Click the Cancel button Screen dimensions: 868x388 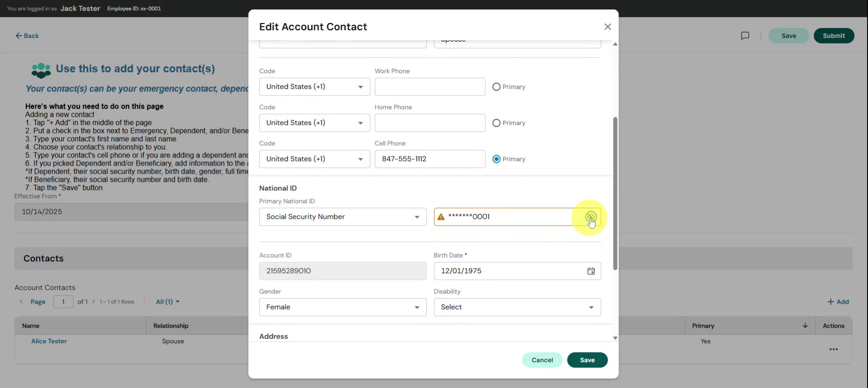(x=542, y=360)
